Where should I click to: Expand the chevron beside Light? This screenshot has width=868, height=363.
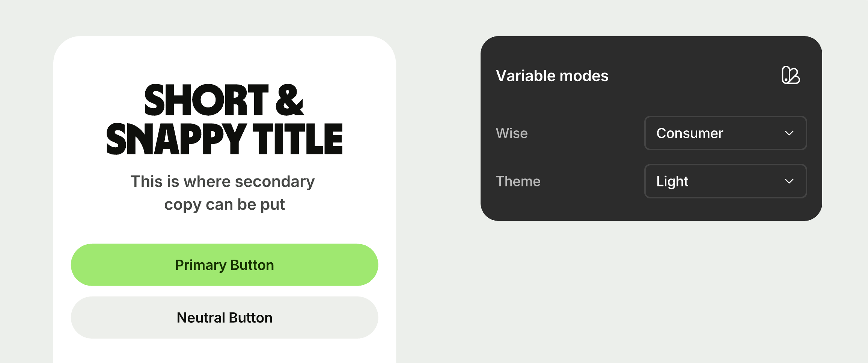[789, 181]
